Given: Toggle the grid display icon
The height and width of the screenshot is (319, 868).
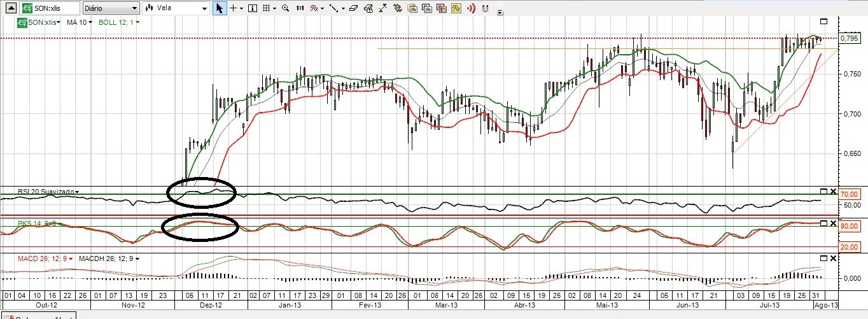Looking at the screenshot, I should [267, 8].
